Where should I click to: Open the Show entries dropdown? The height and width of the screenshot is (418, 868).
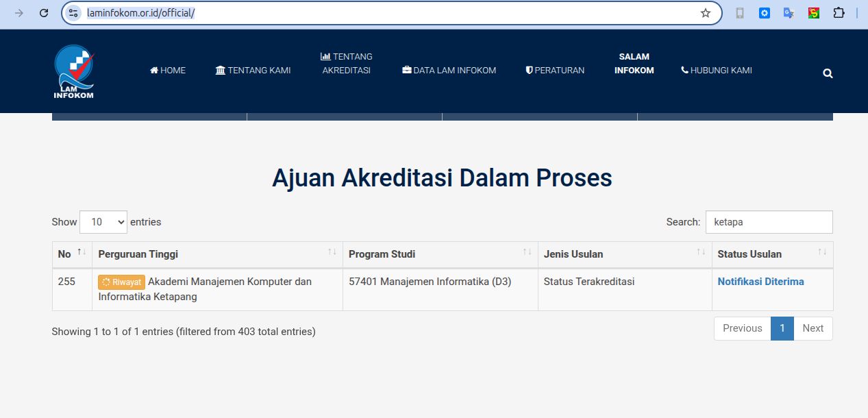[103, 221]
